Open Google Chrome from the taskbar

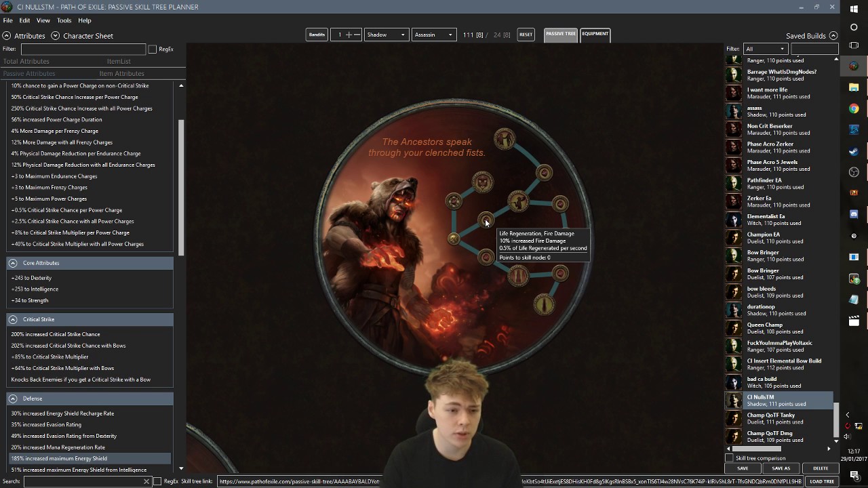click(x=854, y=108)
